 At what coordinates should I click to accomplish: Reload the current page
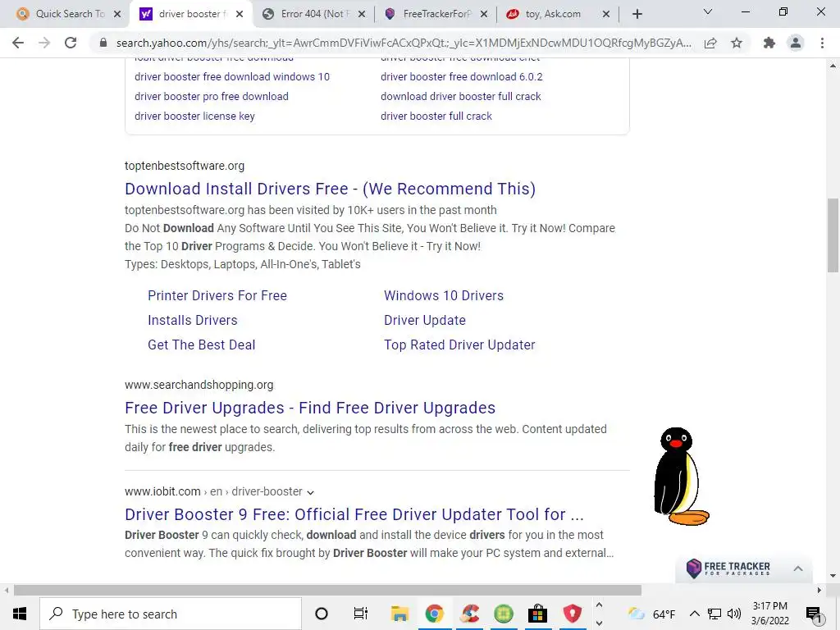tap(71, 43)
